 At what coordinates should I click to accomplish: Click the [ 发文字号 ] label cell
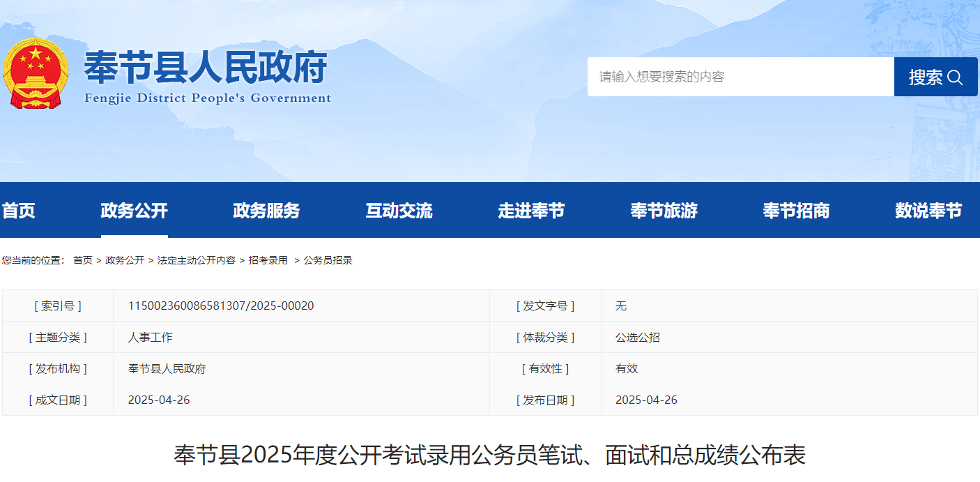[546, 306]
